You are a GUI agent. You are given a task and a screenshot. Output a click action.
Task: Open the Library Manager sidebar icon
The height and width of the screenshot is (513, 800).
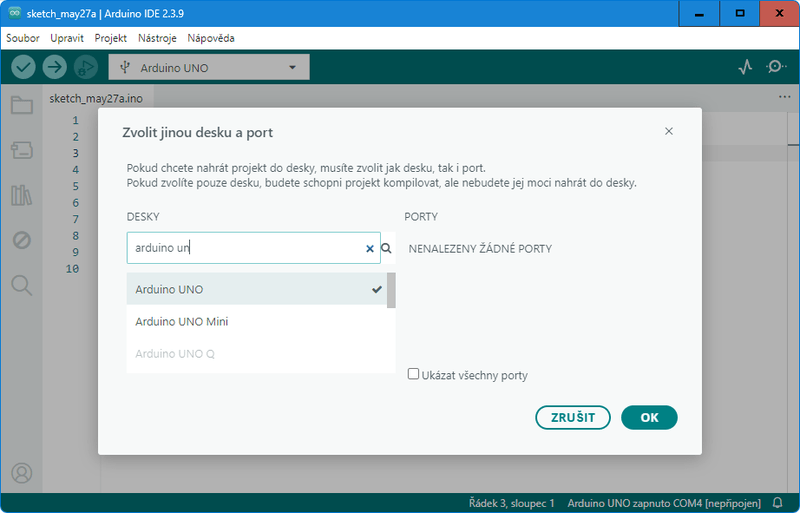tap(22, 195)
